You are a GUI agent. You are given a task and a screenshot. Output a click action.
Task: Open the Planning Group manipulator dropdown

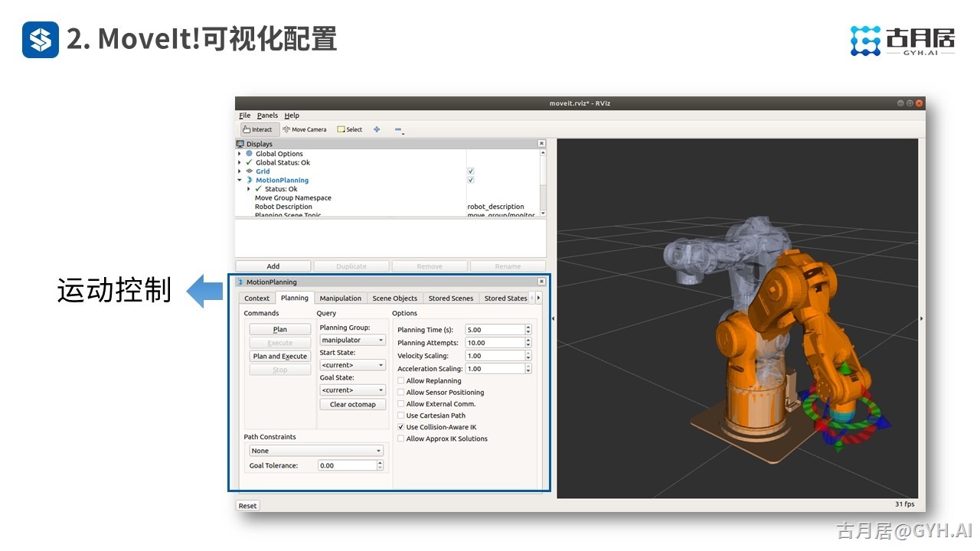click(x=352, y=340)
